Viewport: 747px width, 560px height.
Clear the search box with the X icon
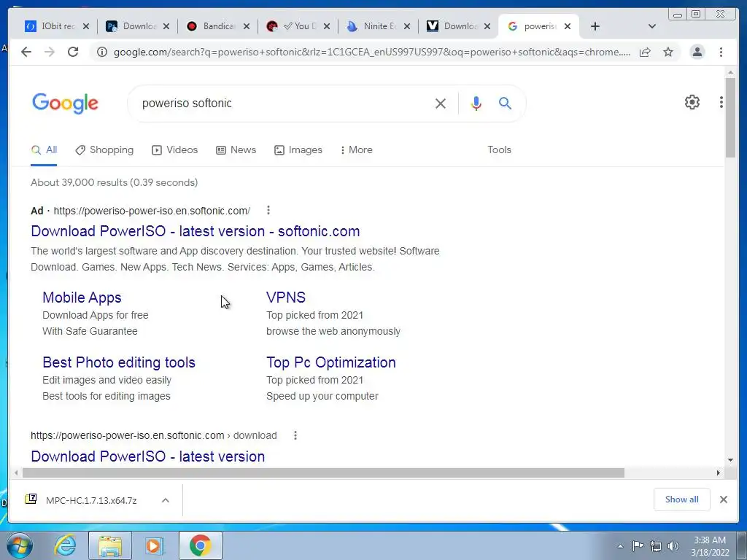point(441,104)
